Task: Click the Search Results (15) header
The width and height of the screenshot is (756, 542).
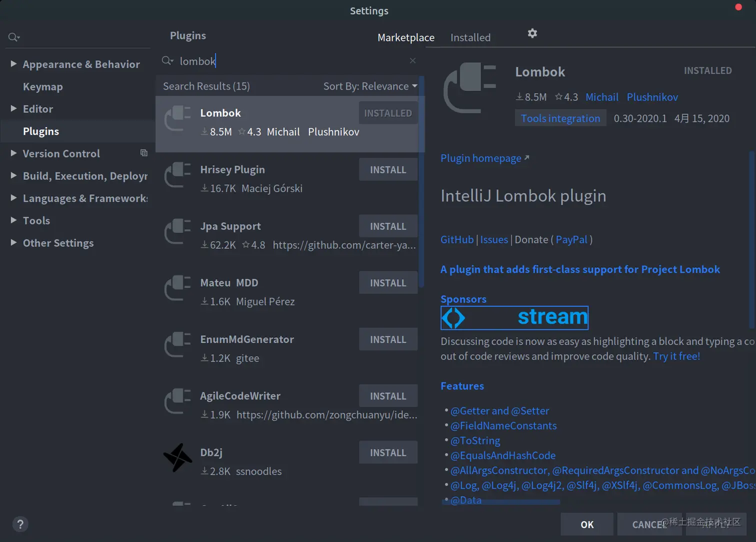Action: [206, 86]
